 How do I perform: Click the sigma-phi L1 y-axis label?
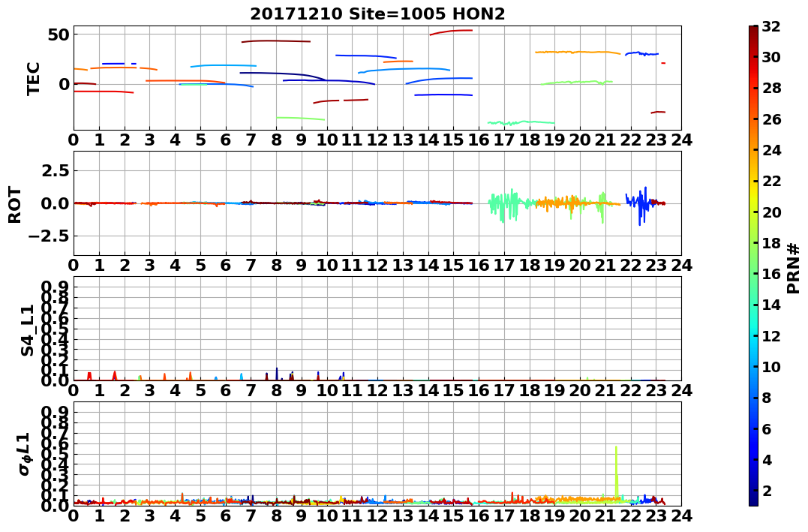(x=24, y=454)
